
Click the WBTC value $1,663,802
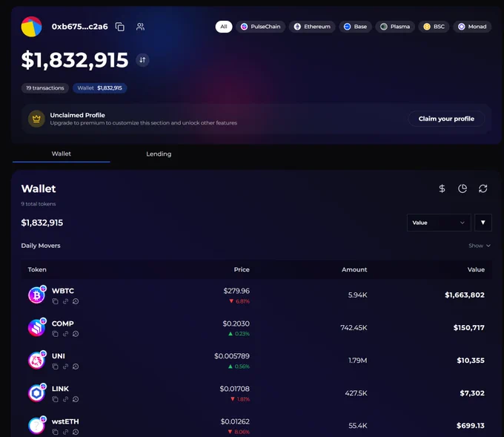coord(465,295)
